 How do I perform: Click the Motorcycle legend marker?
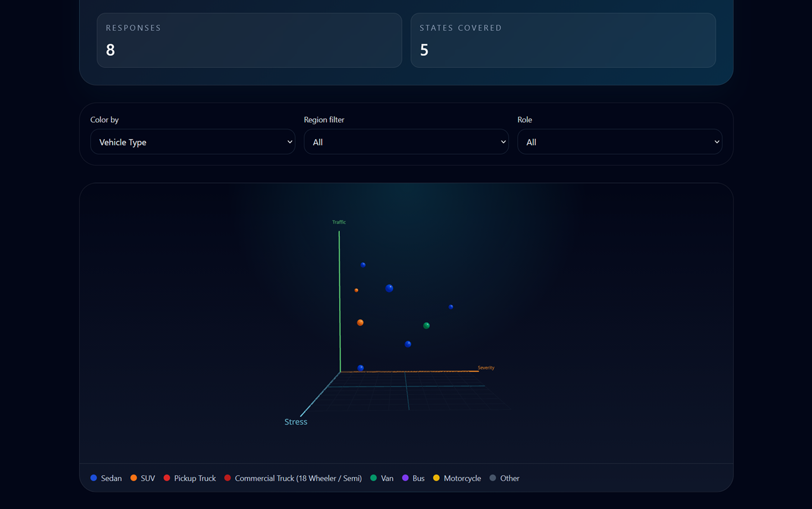point(436,478)
